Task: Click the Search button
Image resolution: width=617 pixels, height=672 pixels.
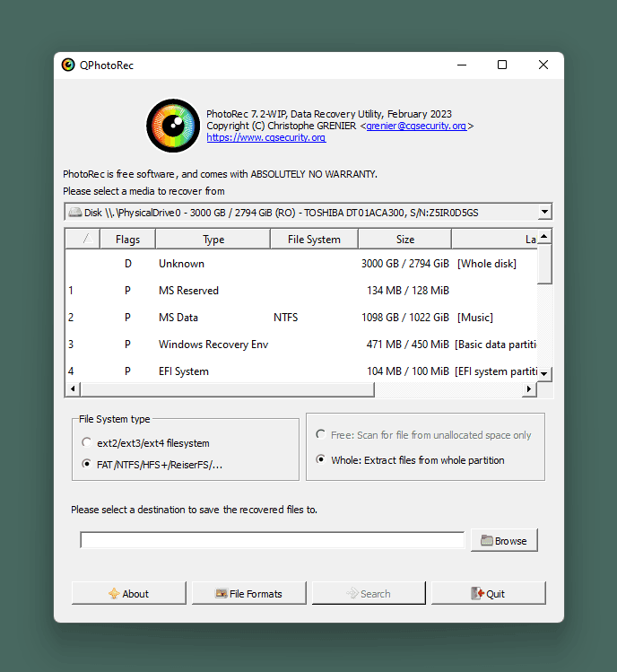Action: pyautogui.click(x=369, y=593)
